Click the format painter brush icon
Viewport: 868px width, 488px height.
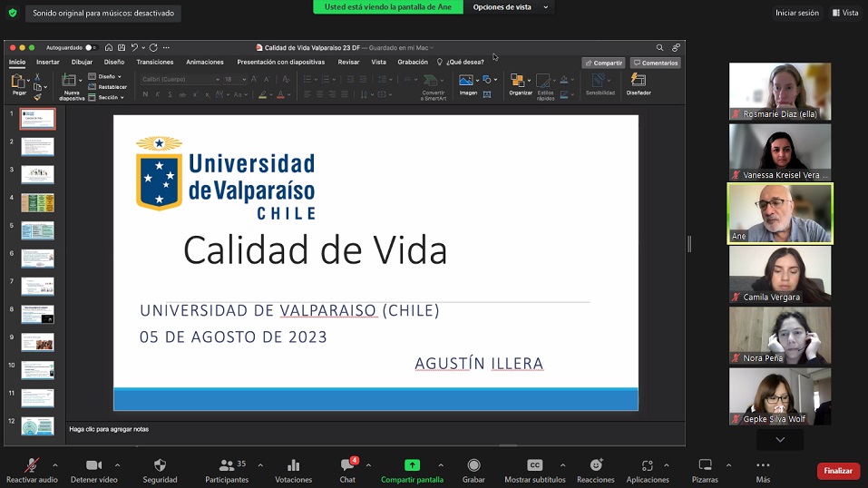[x=37, y=97]
